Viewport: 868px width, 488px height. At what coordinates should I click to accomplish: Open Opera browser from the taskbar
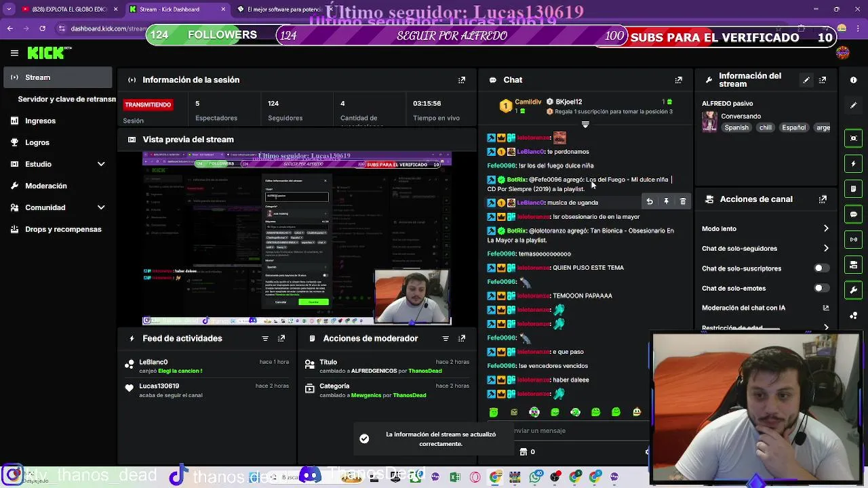pyautogui.click(x=475, y=477)
